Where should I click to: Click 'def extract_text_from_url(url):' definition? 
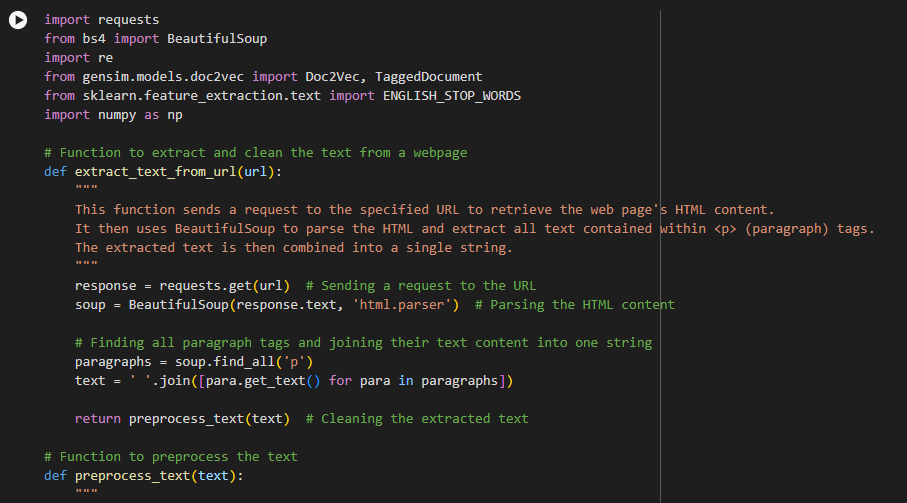click(163, 172)
